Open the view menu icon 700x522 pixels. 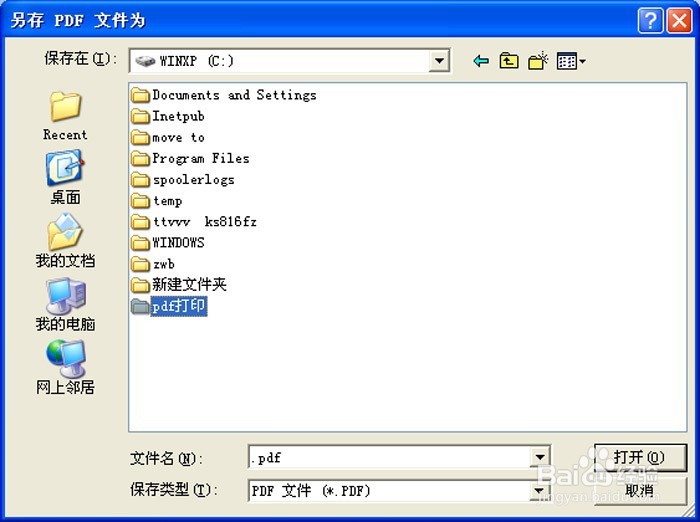(x=571, y=61)
